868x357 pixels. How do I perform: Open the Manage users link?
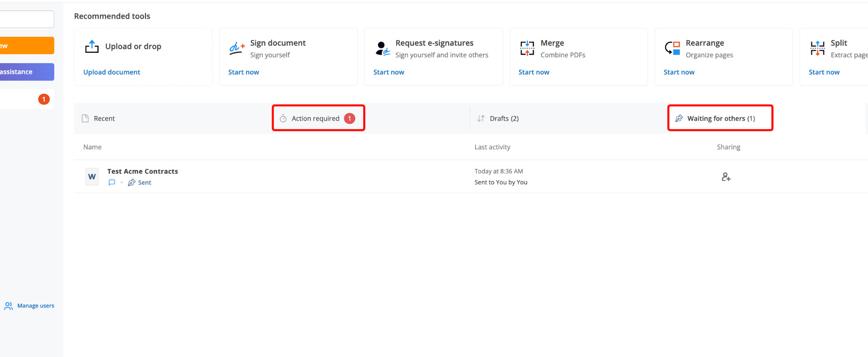pos(36,306)
